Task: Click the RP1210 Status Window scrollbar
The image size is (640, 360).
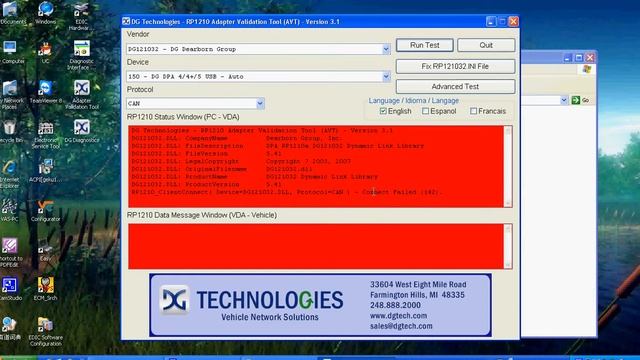Action: [508, 167]
